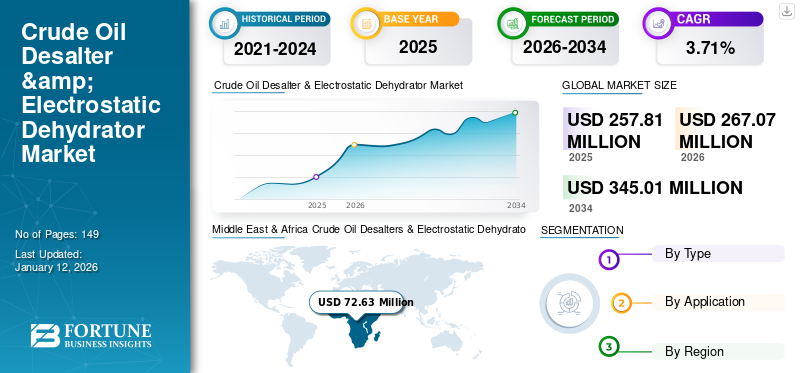The width and height of the screenshot is (800, 373).
Task: Click the Forecast Period green label
Action: pyautogui.click(x=572, y=19)
